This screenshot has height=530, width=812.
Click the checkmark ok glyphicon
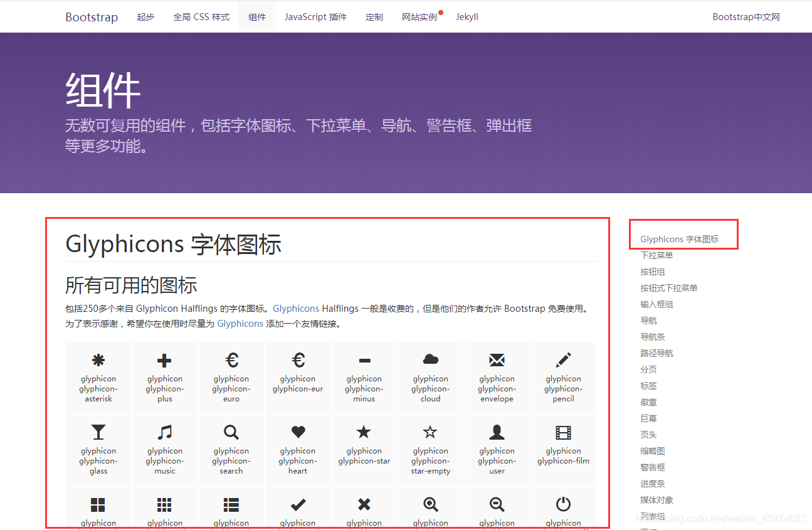[298, 504]
